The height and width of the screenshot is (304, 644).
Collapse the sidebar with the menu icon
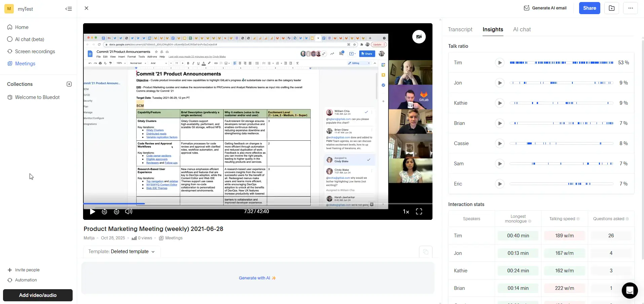click(69, 9)
